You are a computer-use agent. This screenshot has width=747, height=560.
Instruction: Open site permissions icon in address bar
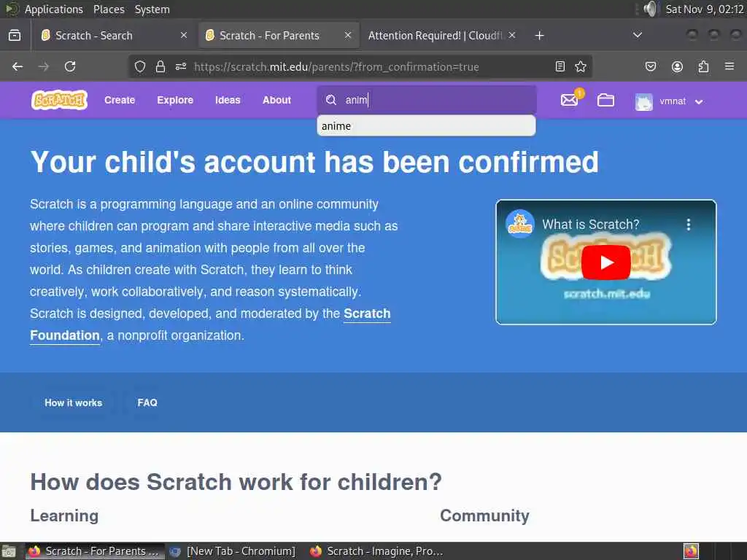181,66
